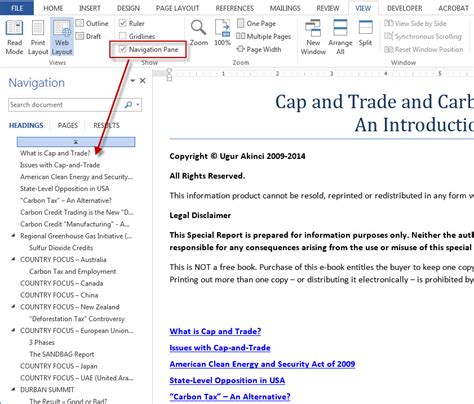Toggle the Draft view checkbox
The image size is (474, 404).
(x=89, y=36)
